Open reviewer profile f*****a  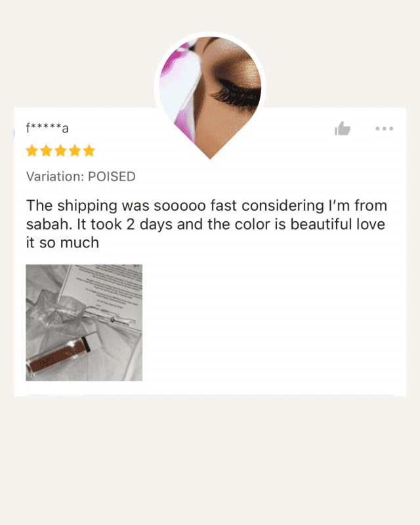[x=47, y=128]
